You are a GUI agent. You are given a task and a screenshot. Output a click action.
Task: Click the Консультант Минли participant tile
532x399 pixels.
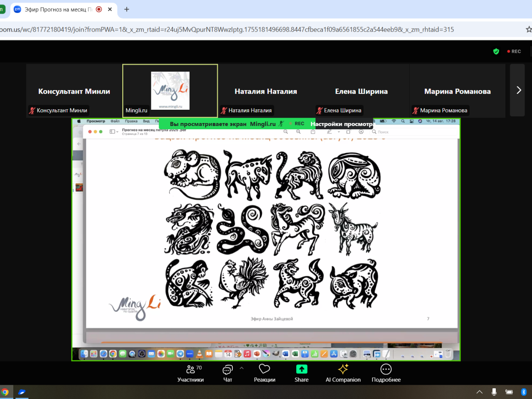tap(74, 91)
